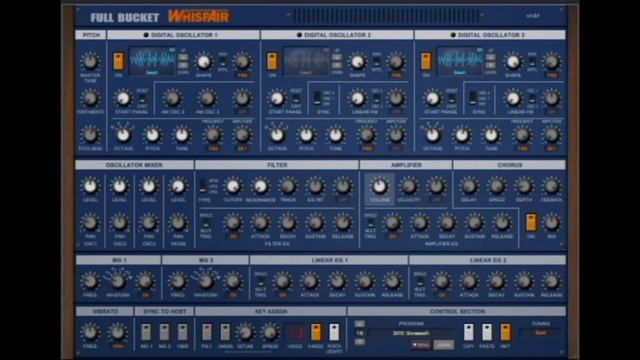Click the Amplifier EG Sustain knob

[x=474, y=223]
